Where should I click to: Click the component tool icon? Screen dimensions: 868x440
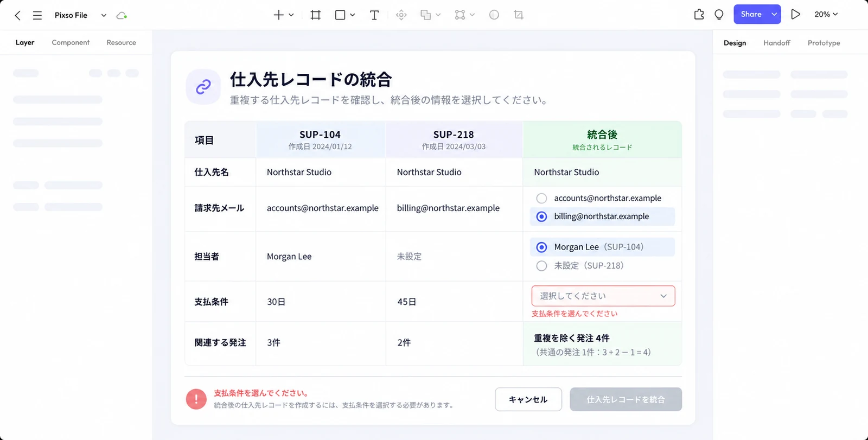[x=401, y=15]
